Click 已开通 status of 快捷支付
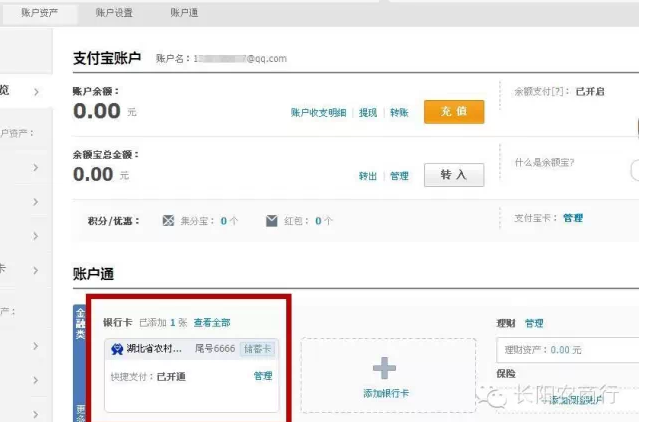Screen dimensions: 655x422 click(171, 376)
